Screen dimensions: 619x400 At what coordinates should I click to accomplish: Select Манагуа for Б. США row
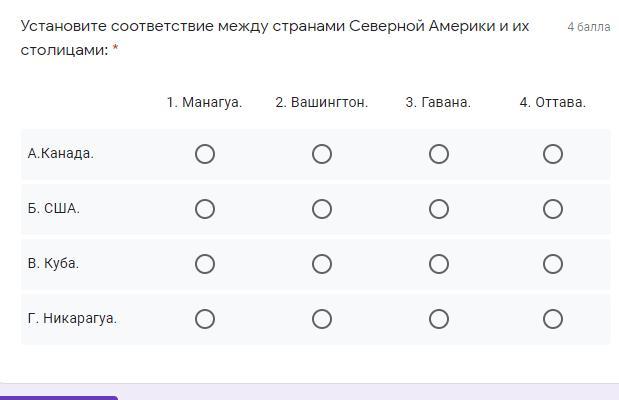click(205, 209)
